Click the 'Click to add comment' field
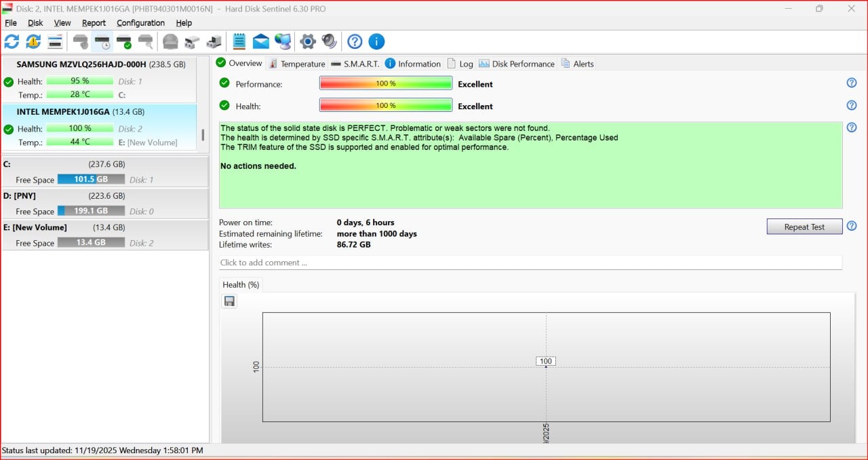 [530, 263]
